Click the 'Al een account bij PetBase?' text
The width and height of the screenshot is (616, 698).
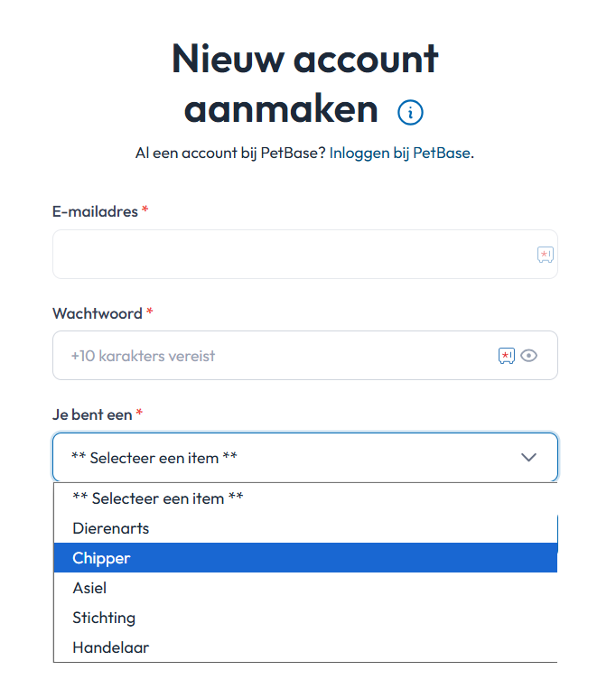coord(229,153)
